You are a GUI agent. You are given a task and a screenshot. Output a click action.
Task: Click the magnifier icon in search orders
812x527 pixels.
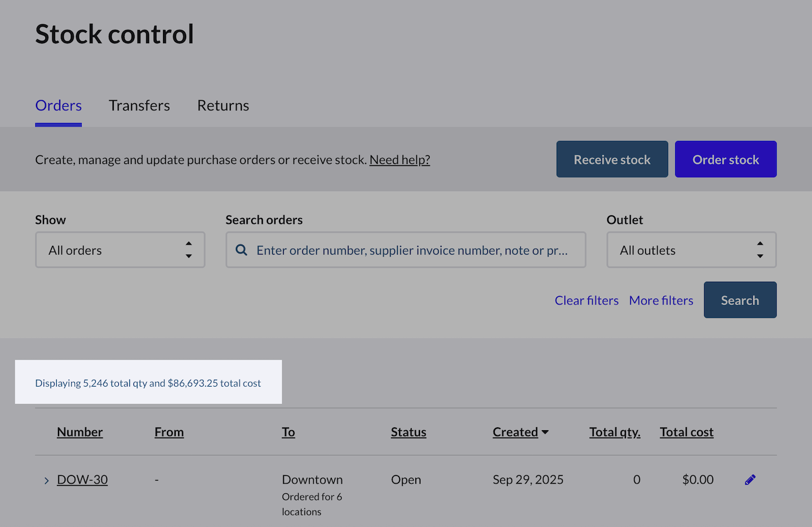point(241,250)
